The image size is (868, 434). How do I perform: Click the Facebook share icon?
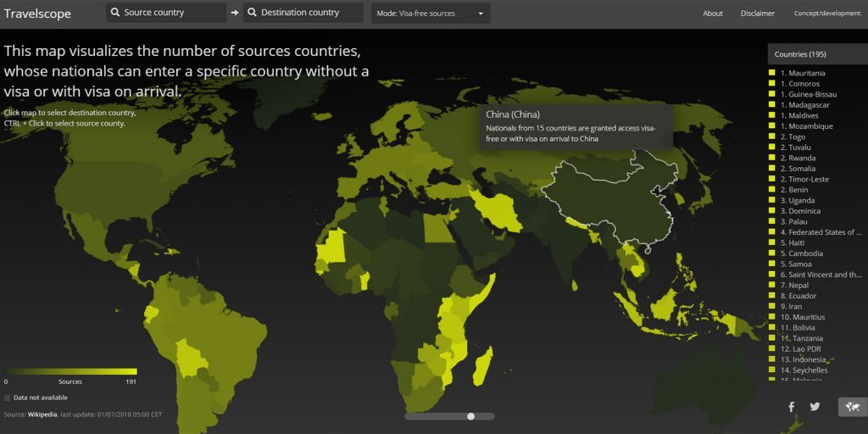click(791, 407)
